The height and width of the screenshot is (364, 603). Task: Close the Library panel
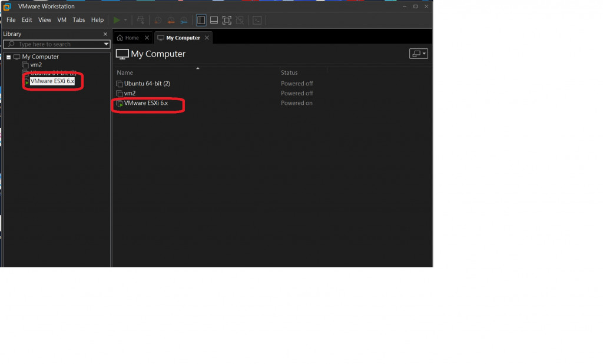click(105, 34)
